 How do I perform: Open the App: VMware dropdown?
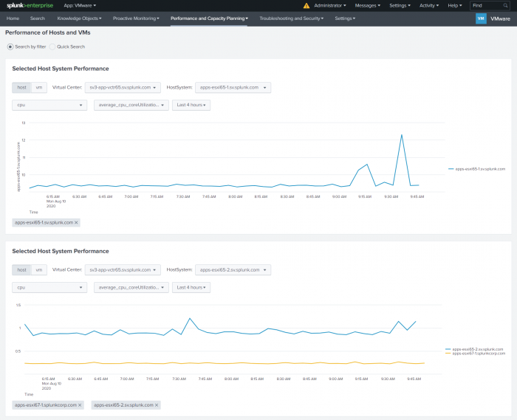click(80, 6)
